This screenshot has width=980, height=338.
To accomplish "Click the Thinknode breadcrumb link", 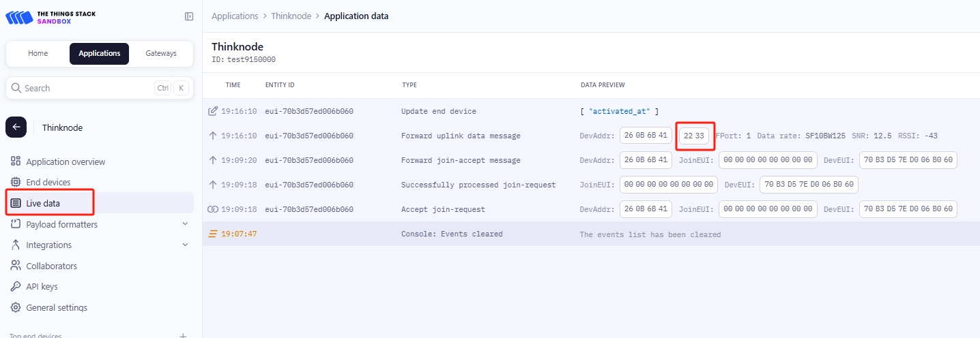I will point(291,16).
